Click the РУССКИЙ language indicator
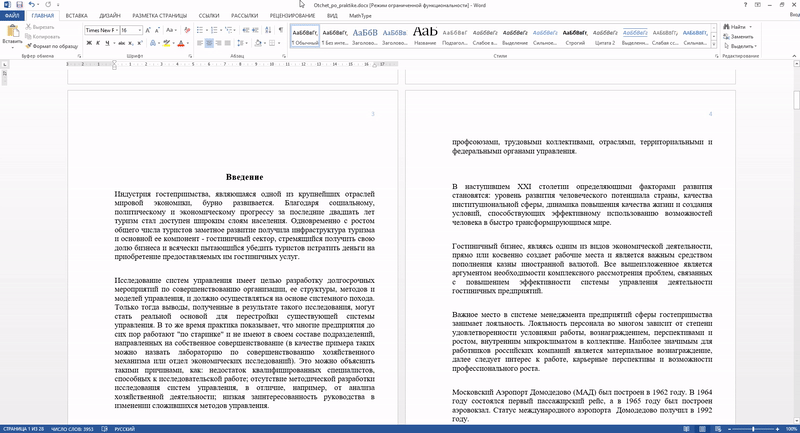This screenshot has width=800, height=433. (x=124, y=429)
